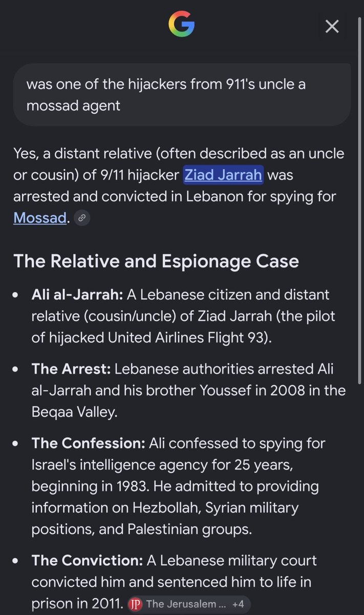Click the red JP publisher icon

[x=134, y=604]
